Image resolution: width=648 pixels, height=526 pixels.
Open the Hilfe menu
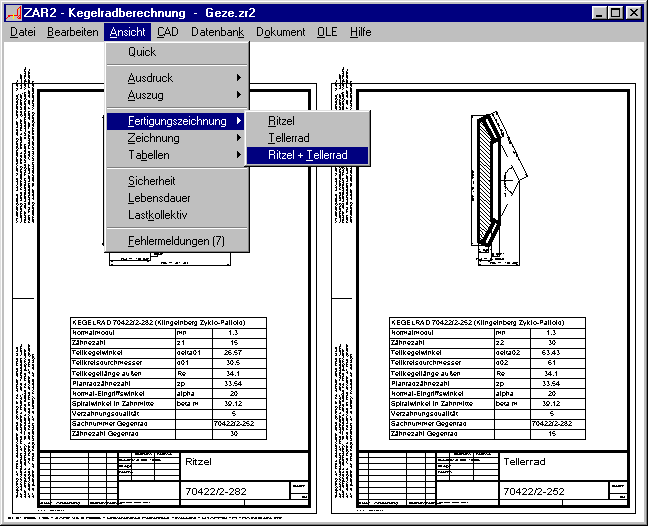coord(360,32)
